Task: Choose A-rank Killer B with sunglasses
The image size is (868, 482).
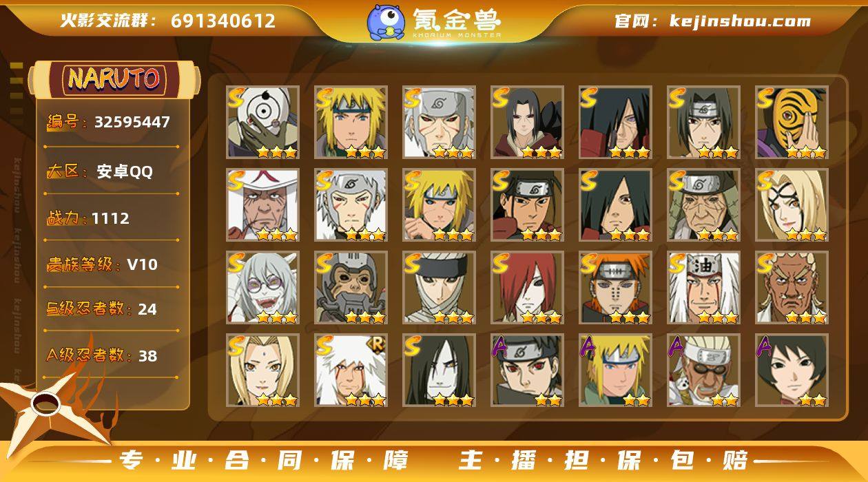Action: coord(704,370)
